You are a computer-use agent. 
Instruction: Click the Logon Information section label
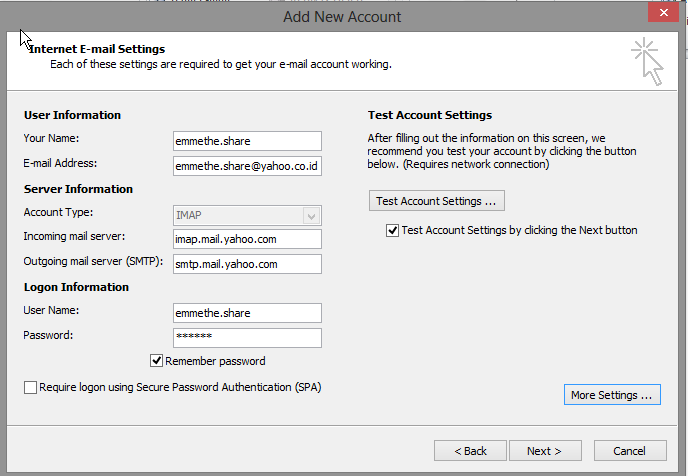tap(76, 287)
